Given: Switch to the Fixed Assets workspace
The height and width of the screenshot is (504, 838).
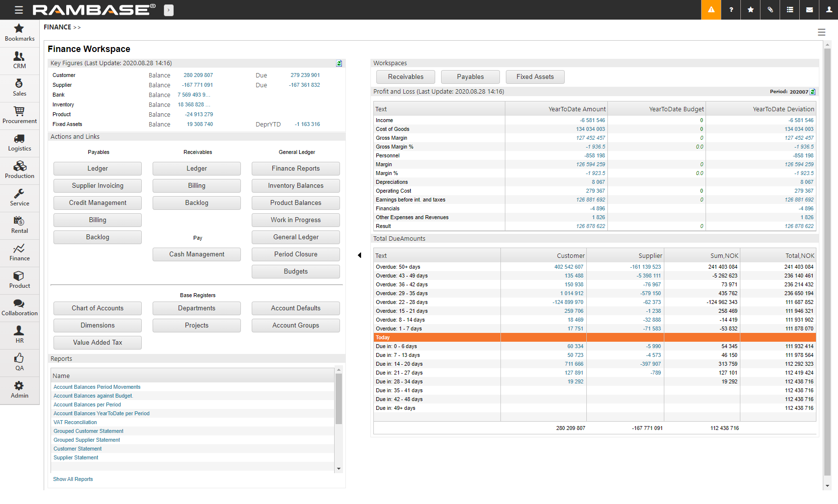Looking at the screenshot, I should tap(535, 76).
